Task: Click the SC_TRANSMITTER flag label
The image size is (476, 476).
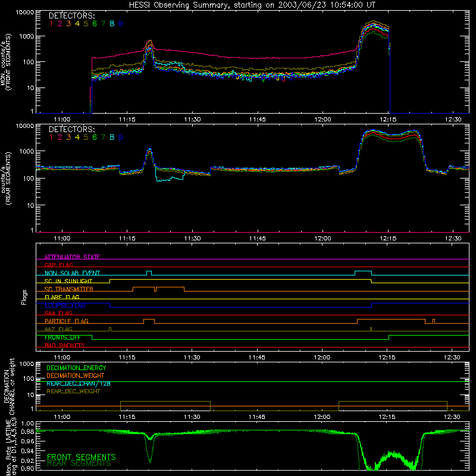Action: [69, 289]
